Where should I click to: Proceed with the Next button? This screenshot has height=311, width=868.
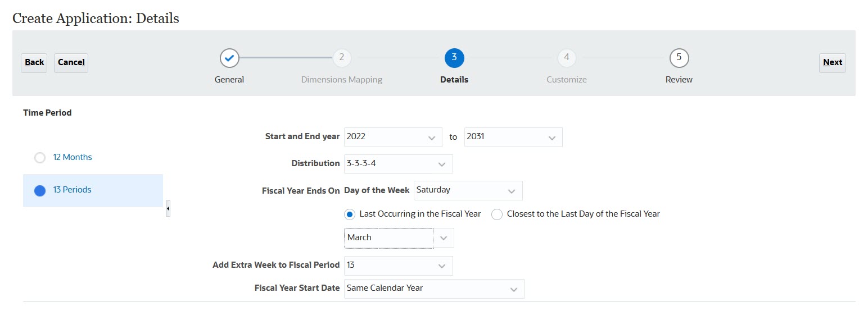tap(832, 62)
